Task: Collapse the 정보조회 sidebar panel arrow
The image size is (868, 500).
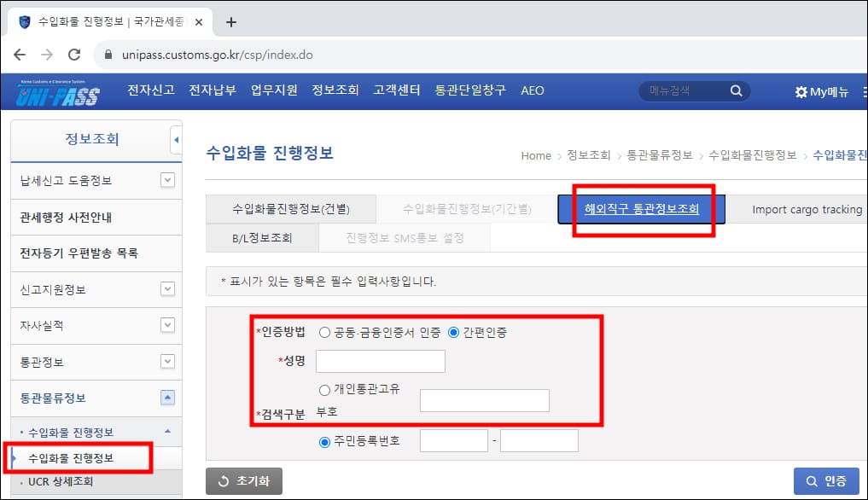Action: pyautogui.click(x=177, y=140)
